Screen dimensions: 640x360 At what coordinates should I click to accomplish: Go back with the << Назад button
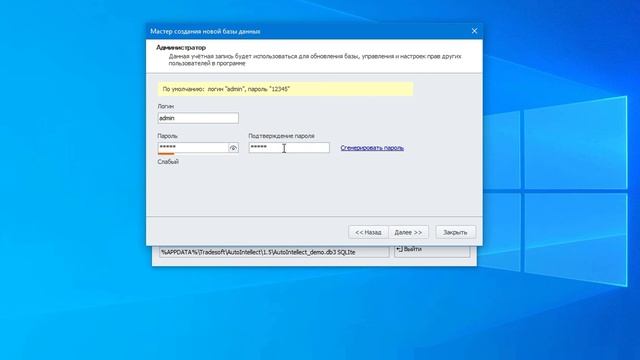click(x=368, y=232)
